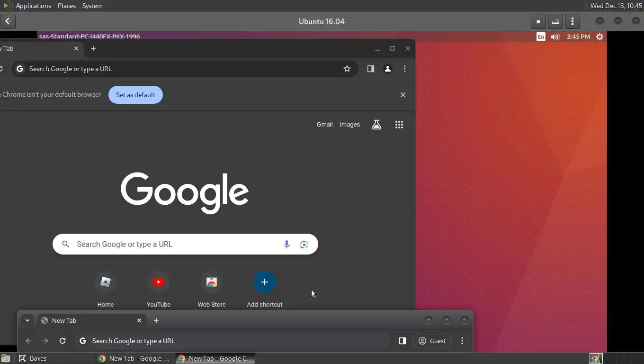The width and height of the screenshot is (644, 364).
Task: Click the Google search box
Action: [185, 244]
